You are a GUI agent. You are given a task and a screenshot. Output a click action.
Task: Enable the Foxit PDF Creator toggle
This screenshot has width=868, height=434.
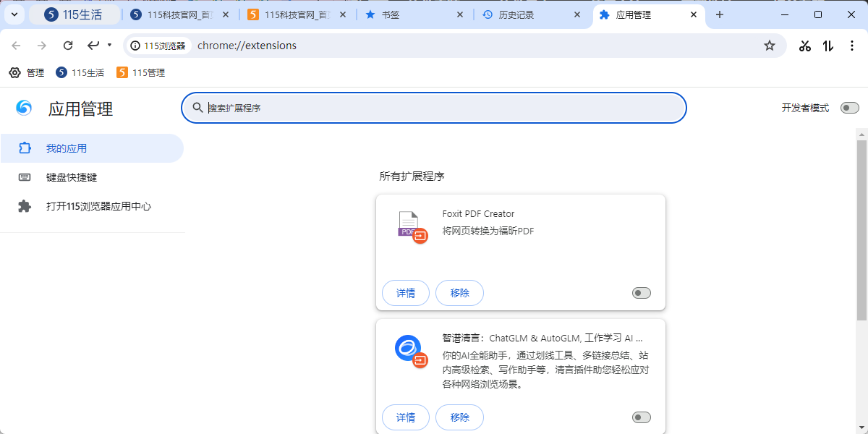point(642,293)
